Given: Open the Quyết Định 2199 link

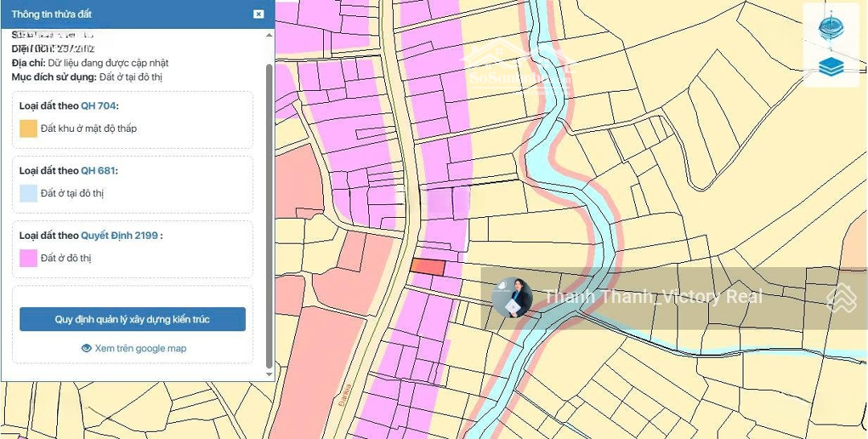Looking at the screenshot, I should [119, 236].
